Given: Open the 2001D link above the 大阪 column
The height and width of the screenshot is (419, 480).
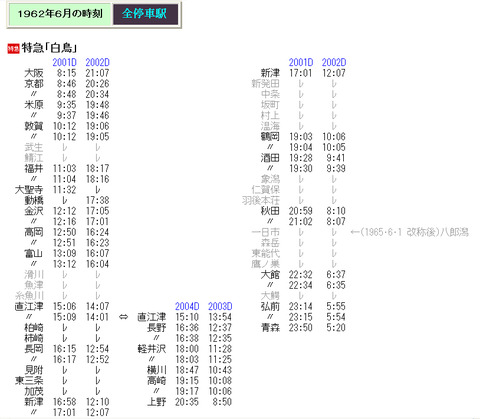Looking at the screenshot, I should tap(65, 62).
